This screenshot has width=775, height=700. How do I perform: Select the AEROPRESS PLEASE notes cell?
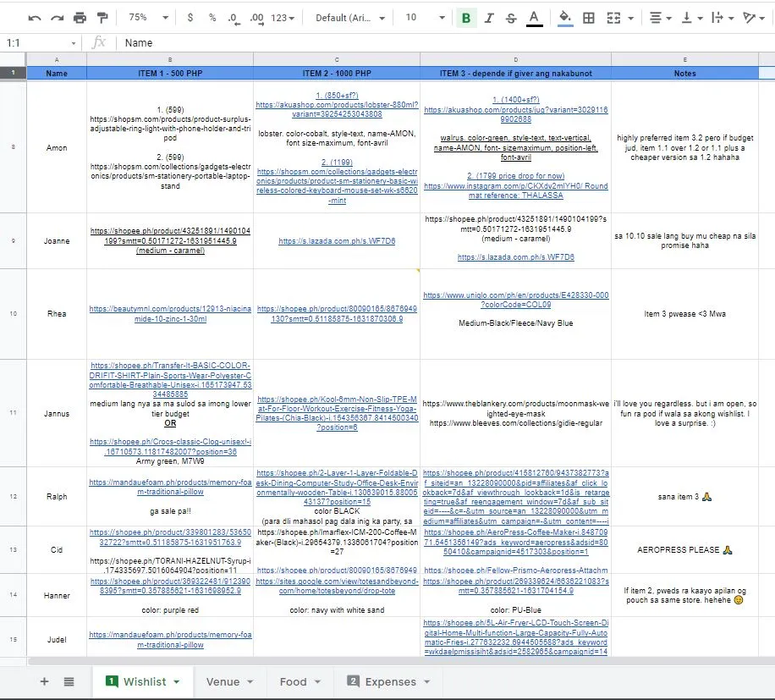pos(684,549)
